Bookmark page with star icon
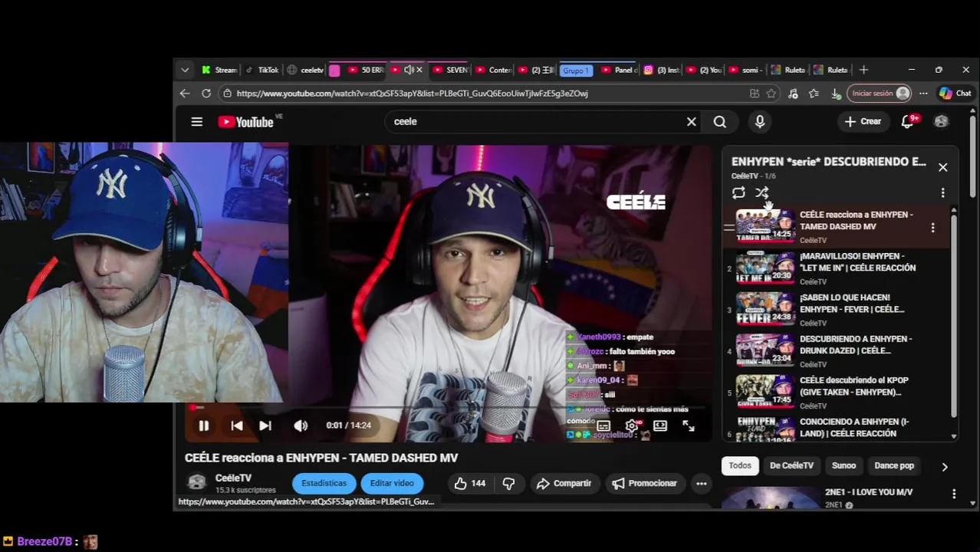This screenshot has width=980, height=552. [x=771, y=94]
